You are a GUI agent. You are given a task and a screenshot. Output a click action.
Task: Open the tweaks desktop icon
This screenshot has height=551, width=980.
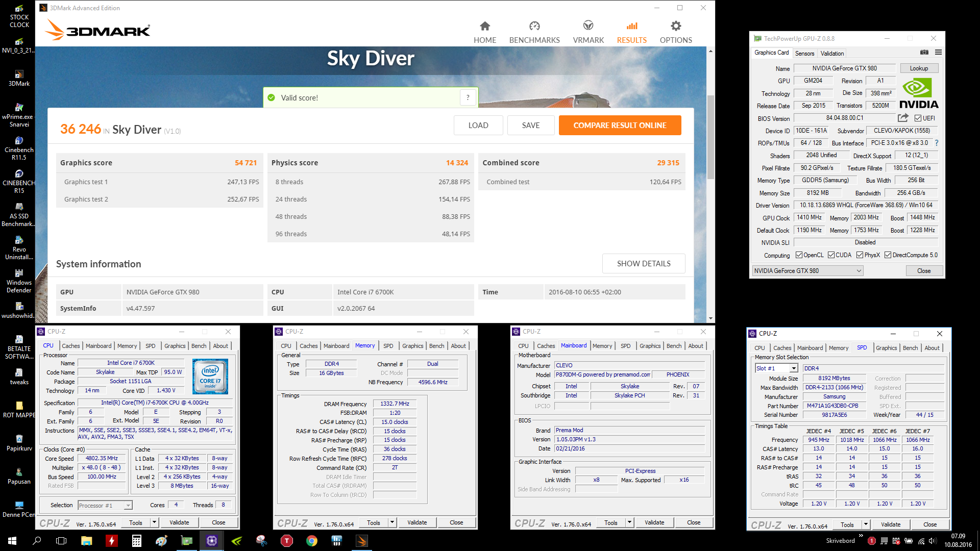click(19, 377)
